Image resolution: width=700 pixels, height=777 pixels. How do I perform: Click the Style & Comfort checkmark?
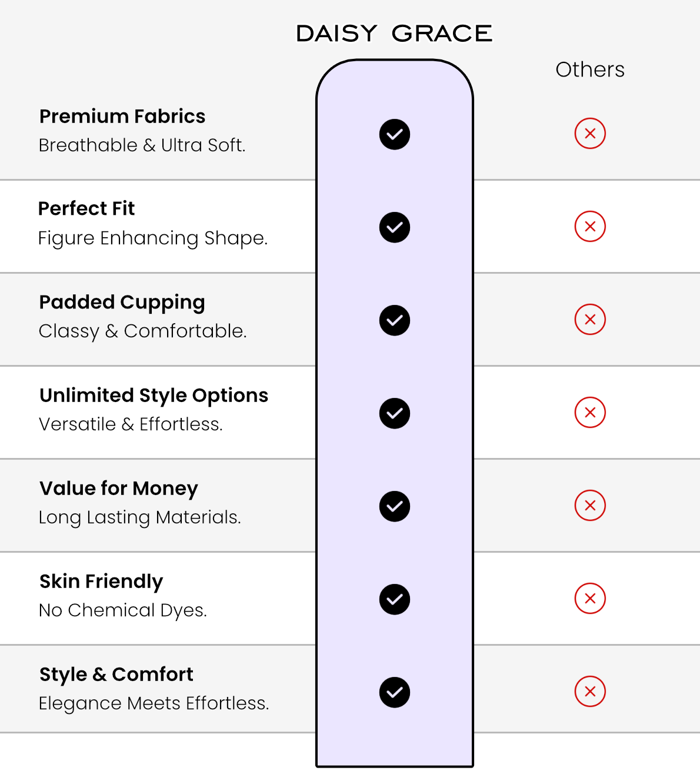(395, 692)
